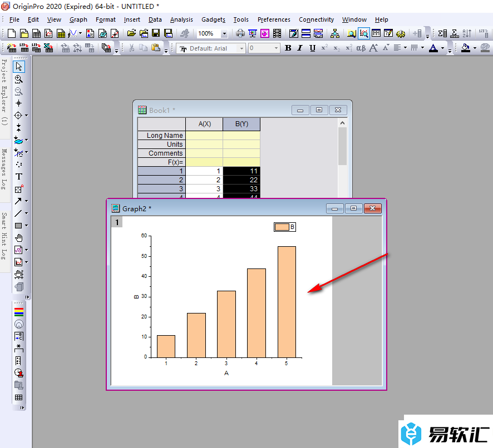The width and height of the screenshot is (493, 448).
Task: Select column header A(X) in Book1
Action: tap(204, 124)
